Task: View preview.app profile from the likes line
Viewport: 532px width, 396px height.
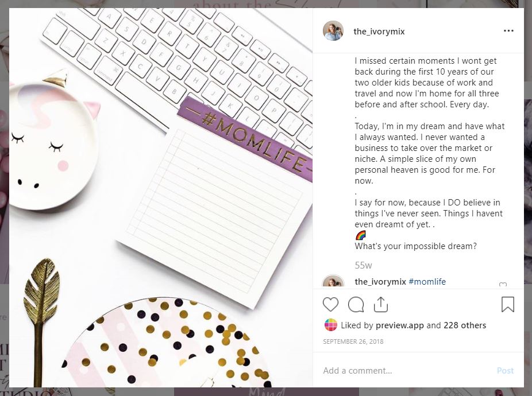Action: (400, 325)
